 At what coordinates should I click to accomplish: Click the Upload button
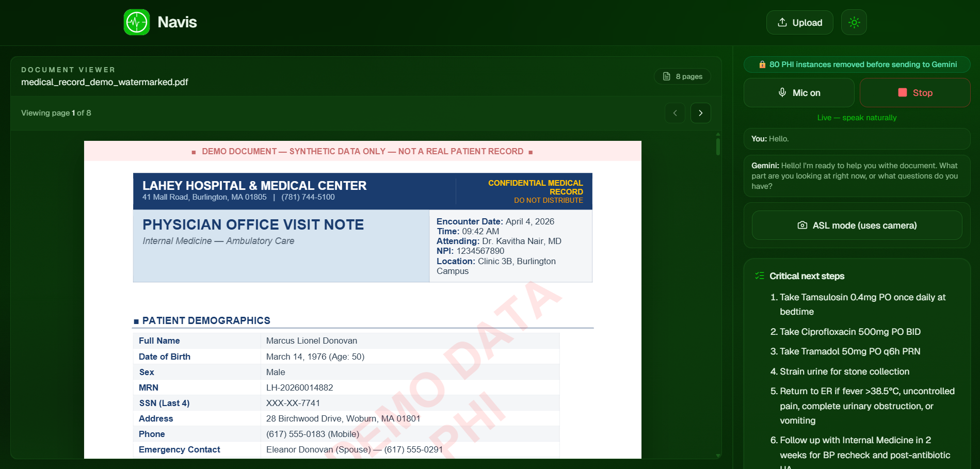click(799, 23)
